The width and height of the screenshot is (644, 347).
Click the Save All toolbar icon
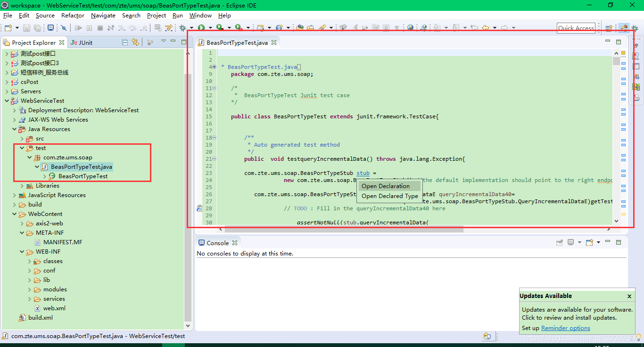tap(37, 28)
